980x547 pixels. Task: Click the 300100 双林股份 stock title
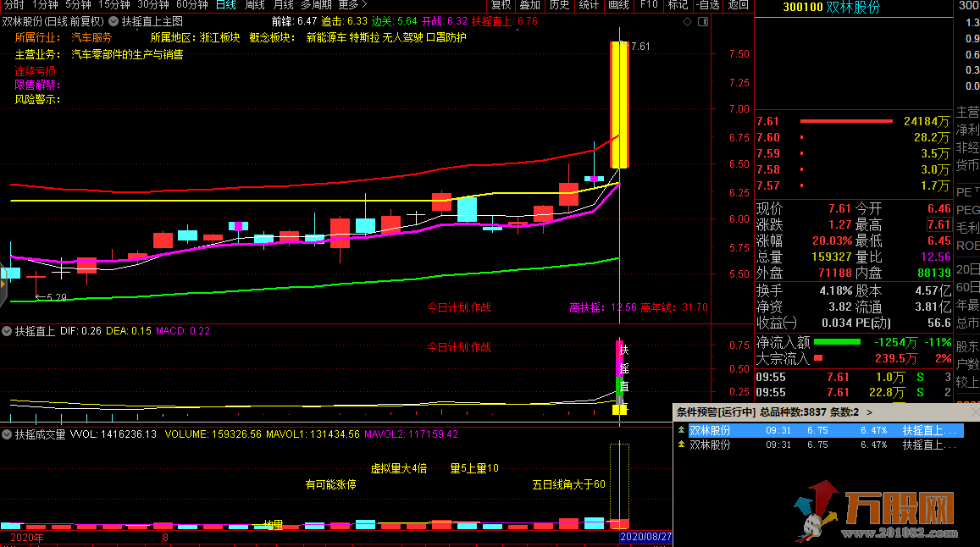[831, 8]
